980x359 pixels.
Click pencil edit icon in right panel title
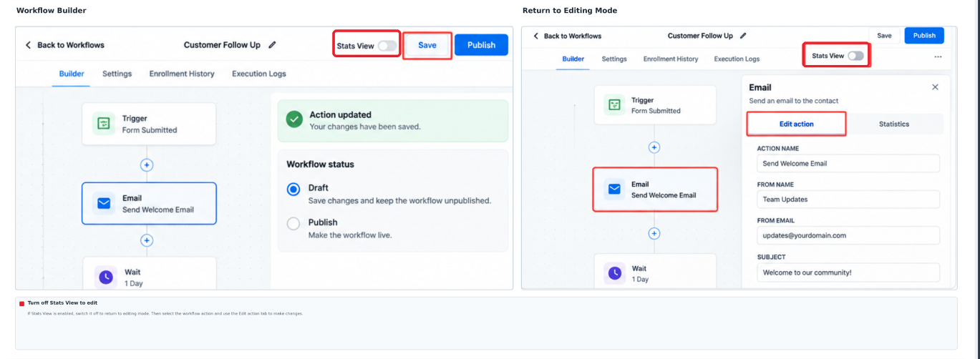click(743, 36)
